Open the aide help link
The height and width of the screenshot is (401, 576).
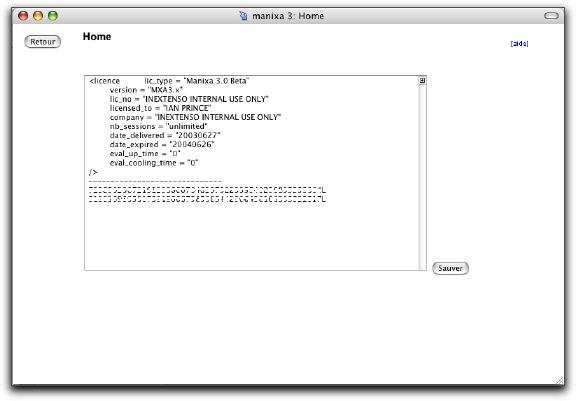coord(519,44)
